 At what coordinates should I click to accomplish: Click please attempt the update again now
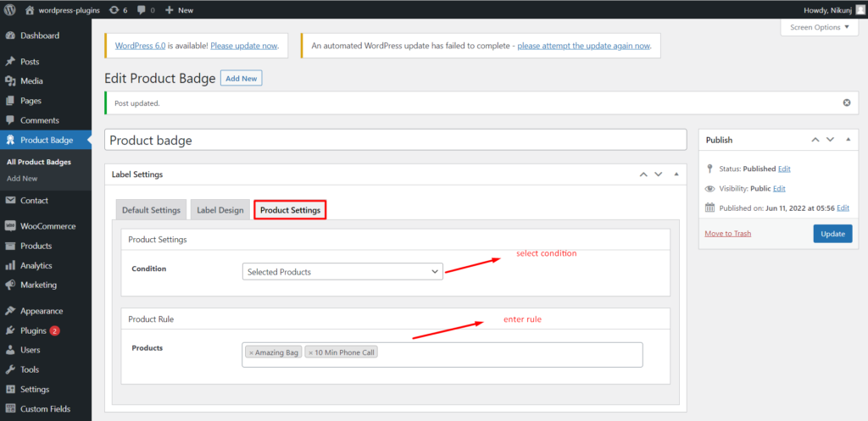tap(583, 46)
